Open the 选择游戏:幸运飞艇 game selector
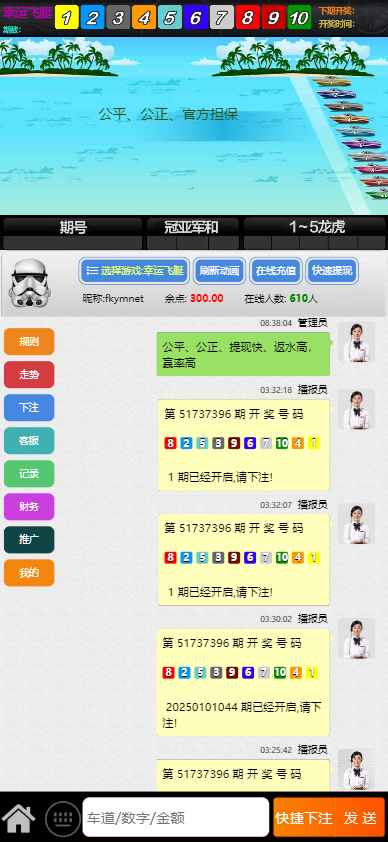 (x=135, y=271)
